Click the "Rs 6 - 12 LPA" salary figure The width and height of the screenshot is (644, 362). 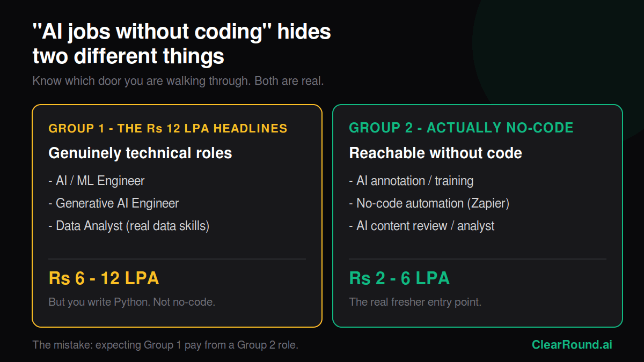[104, 278]
